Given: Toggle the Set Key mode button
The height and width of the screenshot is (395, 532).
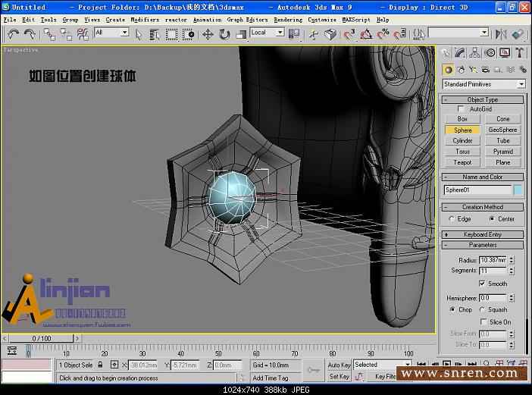Looking at the screenshot, I should click(339, 376).
